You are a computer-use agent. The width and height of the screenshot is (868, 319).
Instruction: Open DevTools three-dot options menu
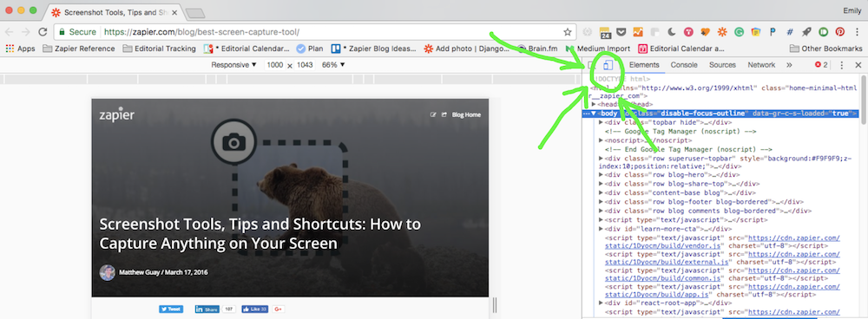[842, 65]
